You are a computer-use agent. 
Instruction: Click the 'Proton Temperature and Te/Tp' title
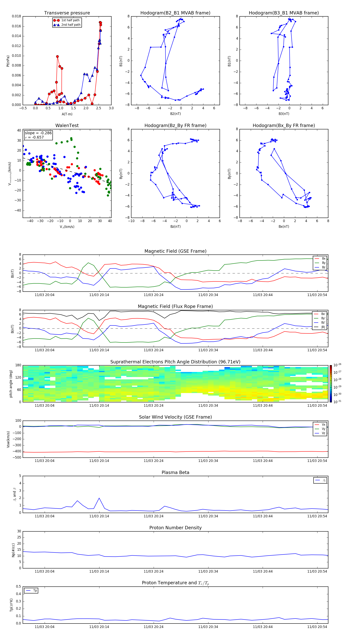(x=175, y=583)
